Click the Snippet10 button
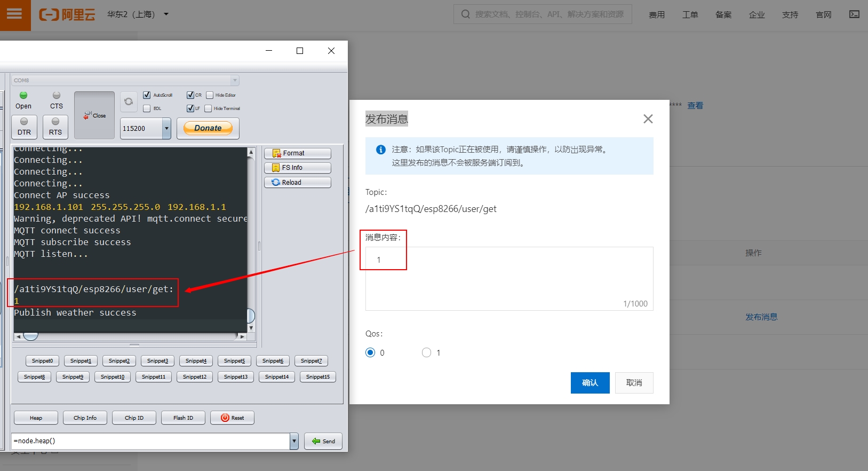Viewport: 868px width, 471px height. pyautogui.click(x=113, y=377)
